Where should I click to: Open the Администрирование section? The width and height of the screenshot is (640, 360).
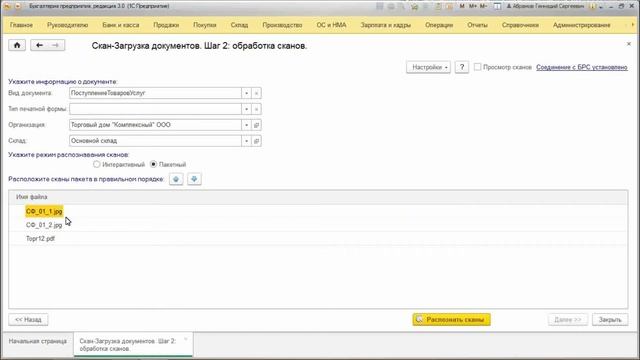coord(582,25)
